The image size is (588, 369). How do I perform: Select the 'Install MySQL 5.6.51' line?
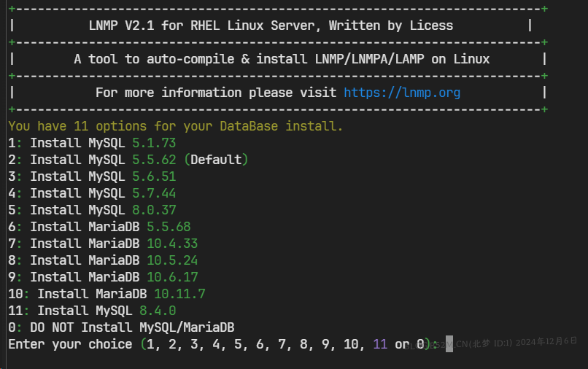[92, 176]
